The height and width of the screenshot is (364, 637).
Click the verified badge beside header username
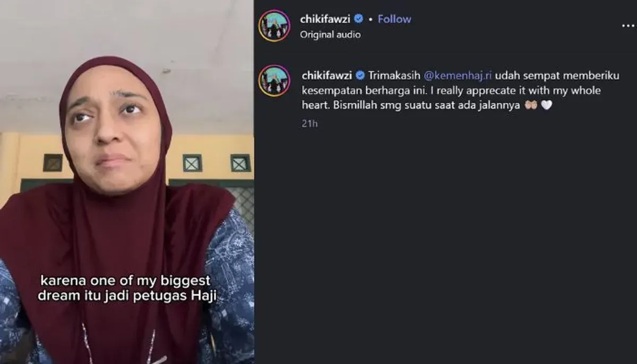(359, 19)
